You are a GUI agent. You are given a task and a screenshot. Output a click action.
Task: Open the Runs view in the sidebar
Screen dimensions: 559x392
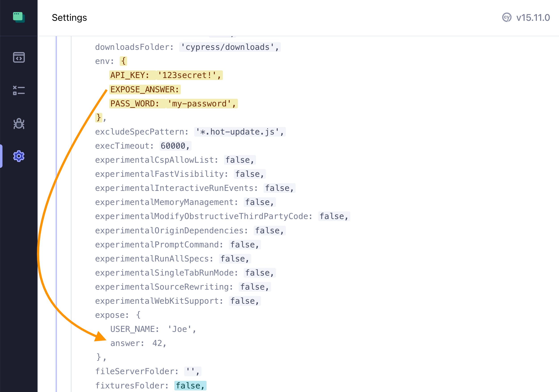[19, 90]
